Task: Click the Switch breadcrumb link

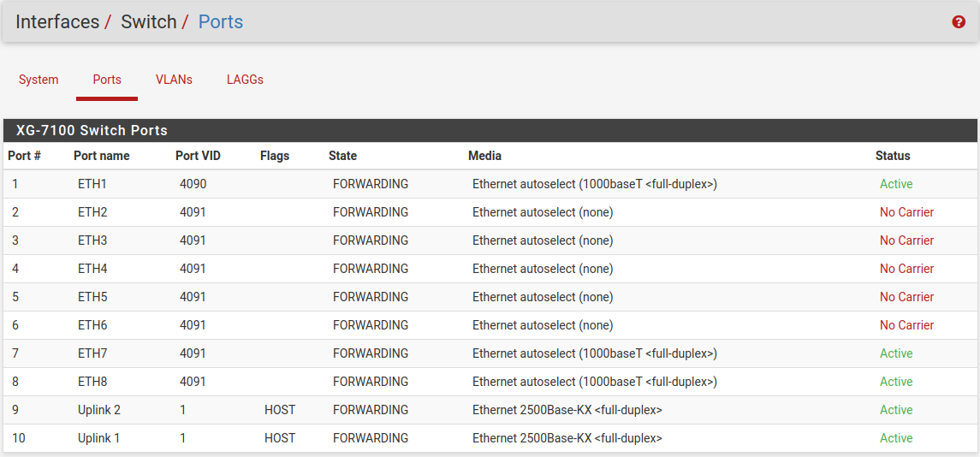Action: click(x=148, y=22)
